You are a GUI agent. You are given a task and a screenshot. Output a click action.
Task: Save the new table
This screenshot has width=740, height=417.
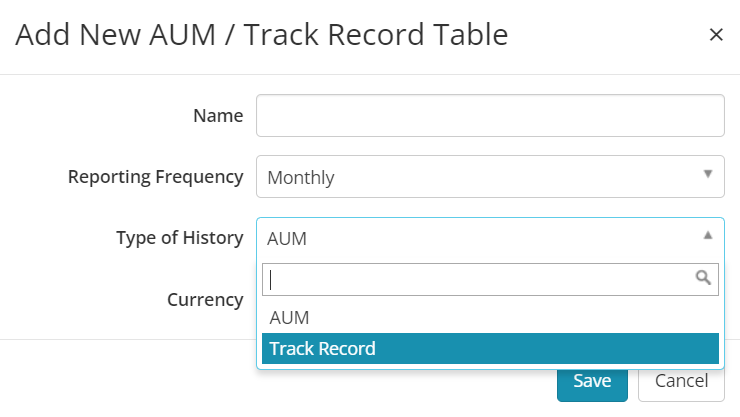coord(592,383)
